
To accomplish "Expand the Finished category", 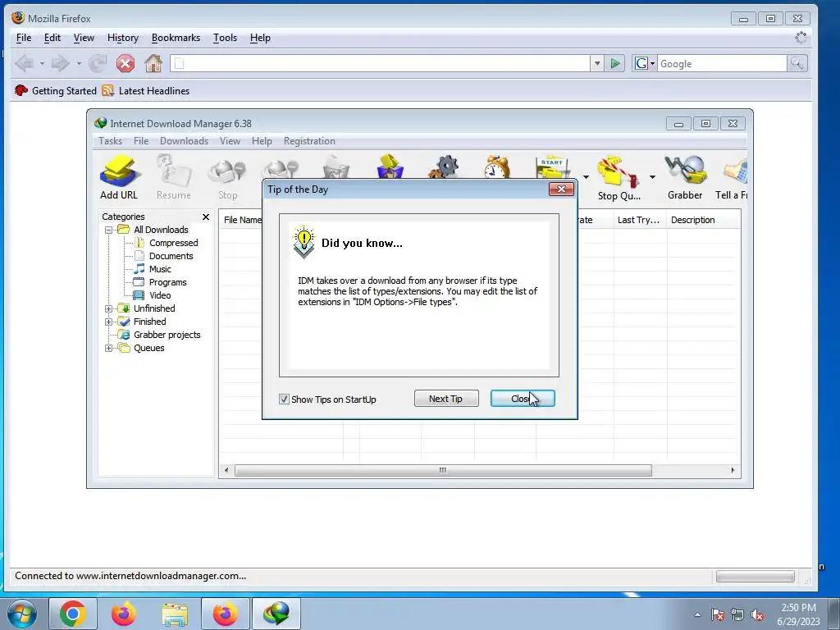I will click(x=109, y=322).
